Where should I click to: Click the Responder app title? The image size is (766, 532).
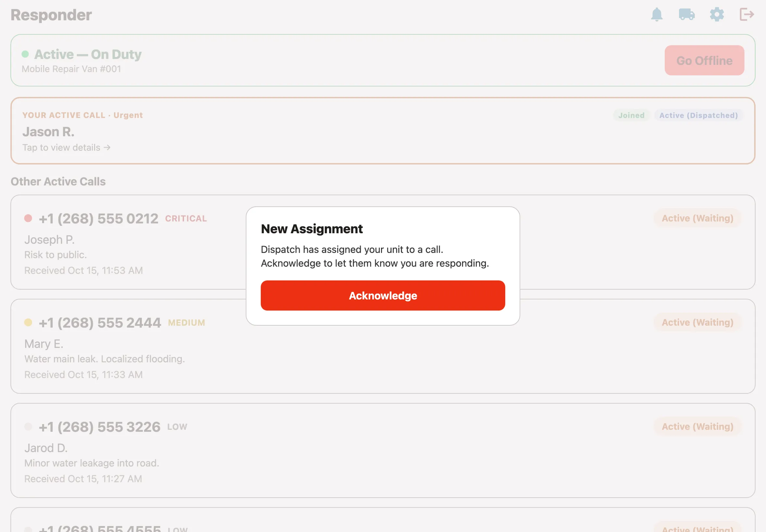[51, 15]
